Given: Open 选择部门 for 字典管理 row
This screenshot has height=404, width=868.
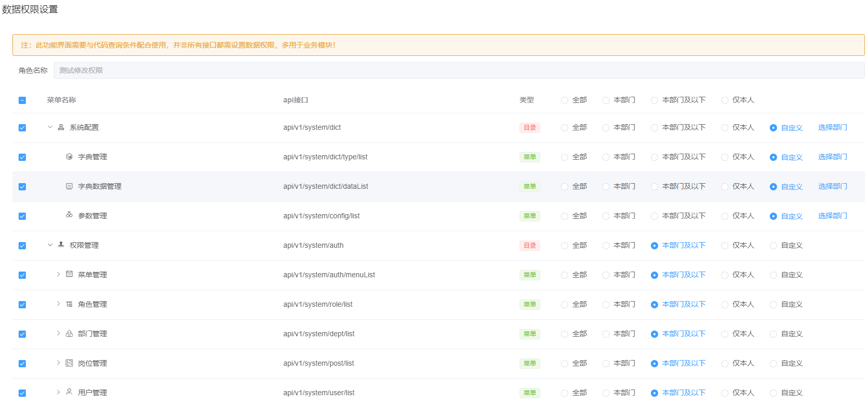Looking at the screenshot, I should (x=832, y=157).
